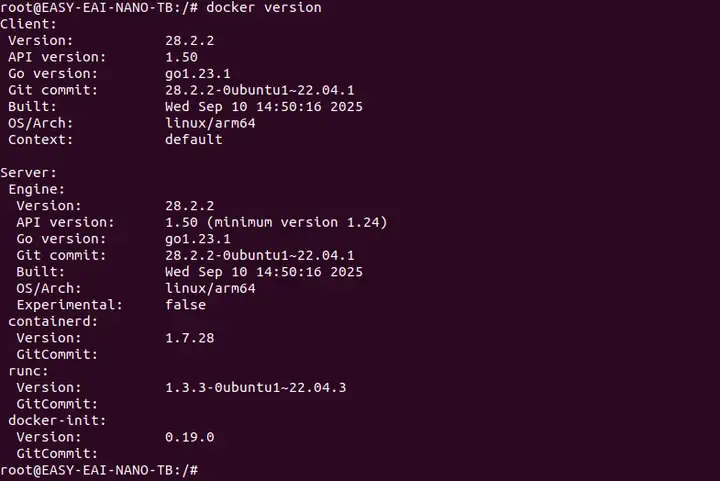Click the docker-init section label
Image resolution: width=720 pixels, height=481 pixels.
point(58,420)
